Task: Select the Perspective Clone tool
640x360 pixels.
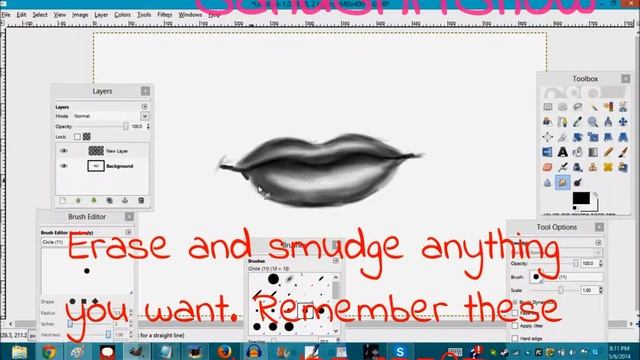Action: tap(623, 167)
